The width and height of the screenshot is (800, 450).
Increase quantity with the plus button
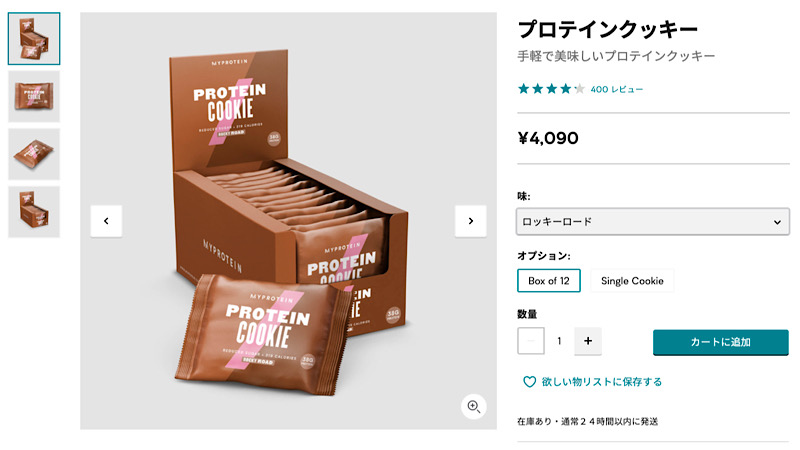point(587,341)
